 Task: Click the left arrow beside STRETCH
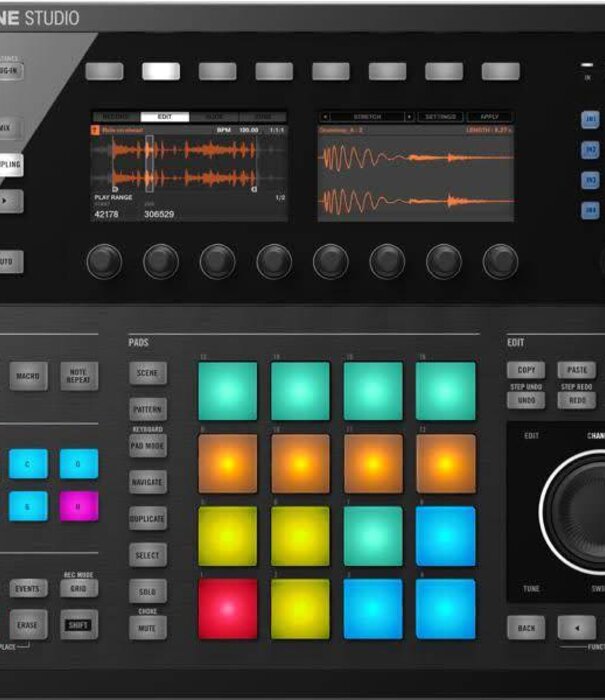click(x=324, y=117)
